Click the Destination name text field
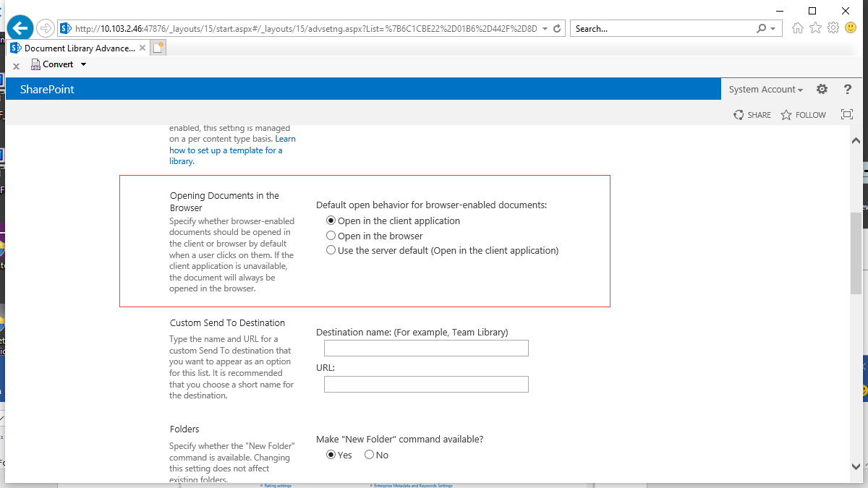Viewport: 868px width, 488px height. point(426,348)
